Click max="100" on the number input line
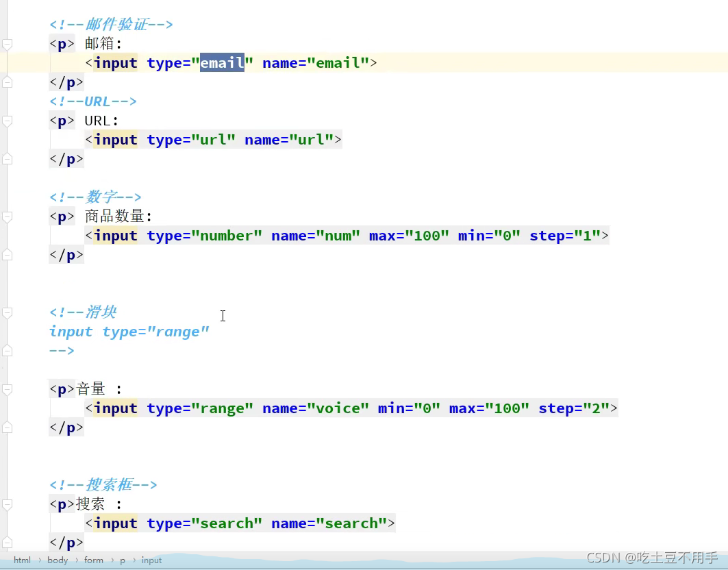728x570 pixels. tap(409, 236)
